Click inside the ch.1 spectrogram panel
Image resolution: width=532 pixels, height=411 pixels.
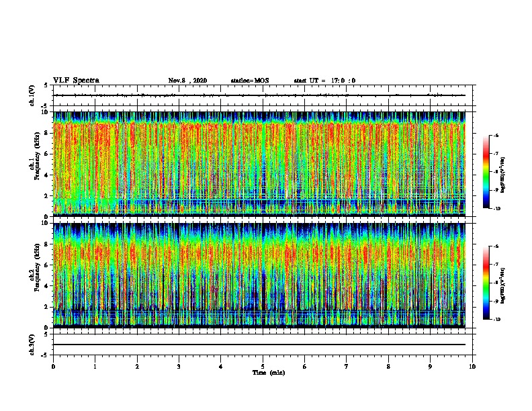259,164
